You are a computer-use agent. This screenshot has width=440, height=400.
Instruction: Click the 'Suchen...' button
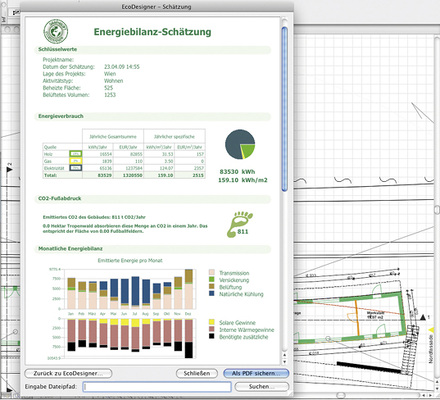262,387
